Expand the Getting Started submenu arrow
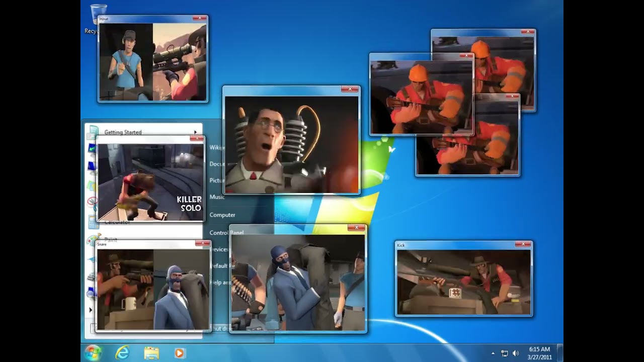644x362 pixels. pyautogui.click(x=195, y=132)
